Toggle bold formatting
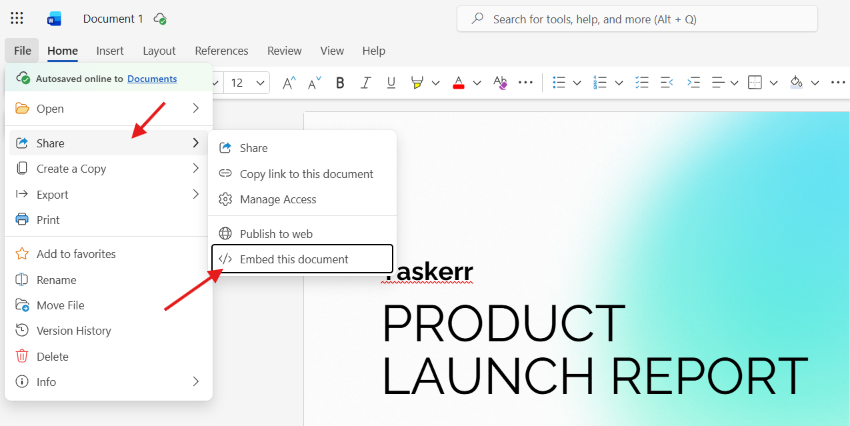850x426 pixels. (x=340, y=83)
